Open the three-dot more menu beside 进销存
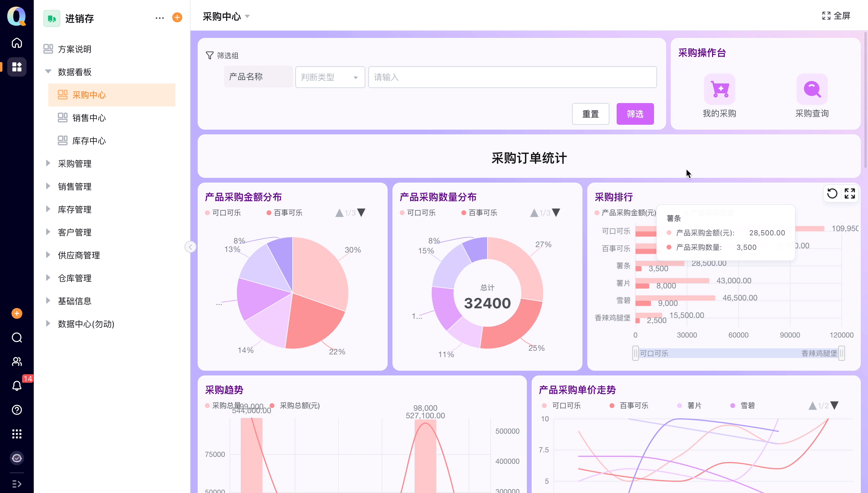 (x=159, y=18)
